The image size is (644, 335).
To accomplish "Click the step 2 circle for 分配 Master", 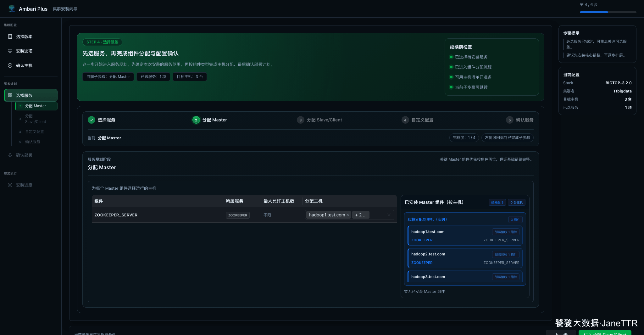I will point(196,120).
